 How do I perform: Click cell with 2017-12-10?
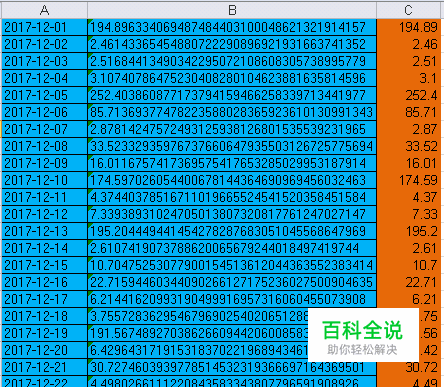point(44,180)
